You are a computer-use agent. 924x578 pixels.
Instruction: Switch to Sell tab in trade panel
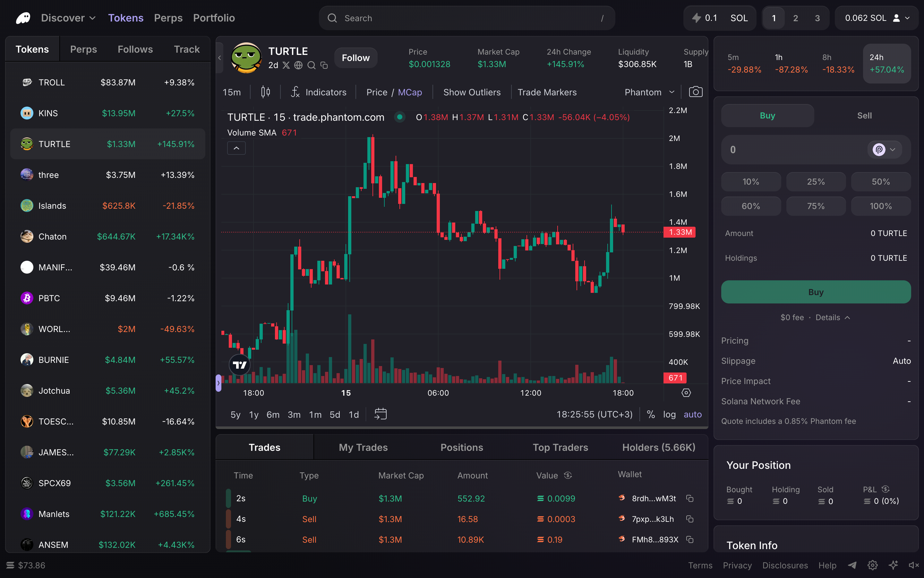pyautogui.click(x=864, y=116)
